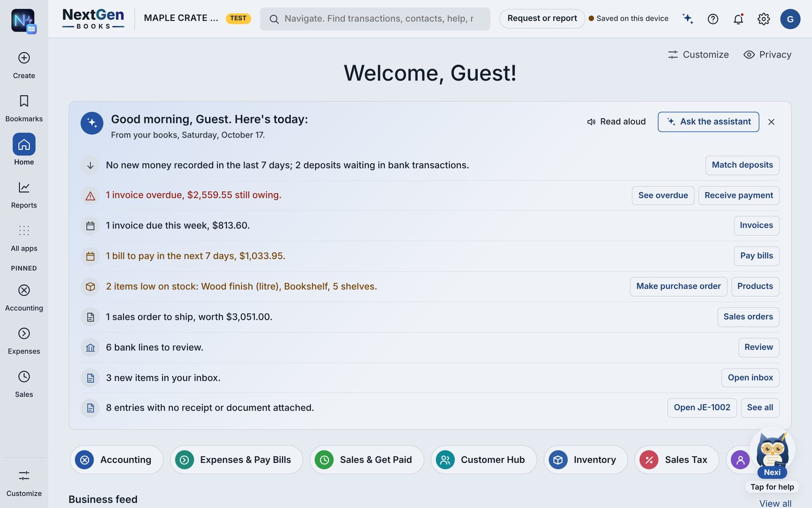This screenshot has height=508, width=812.
Task: Click See overdue
Action: (x=663, y=196)
